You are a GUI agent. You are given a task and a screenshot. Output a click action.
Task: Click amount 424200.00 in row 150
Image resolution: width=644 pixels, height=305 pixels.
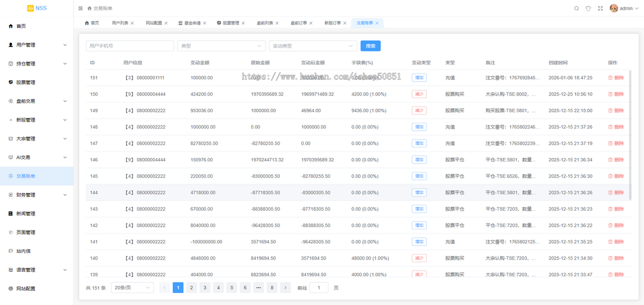point(202,94)
